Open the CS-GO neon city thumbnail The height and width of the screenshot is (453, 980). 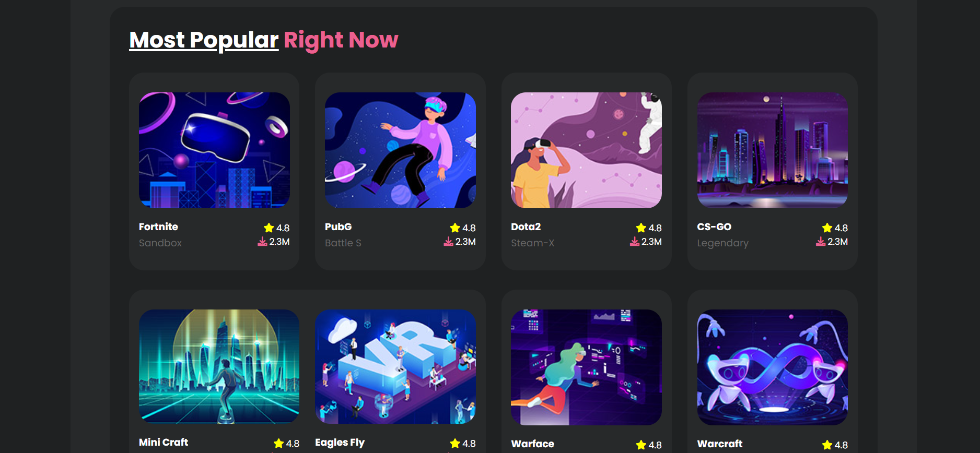pyautogui.click(x=773, y=150)
